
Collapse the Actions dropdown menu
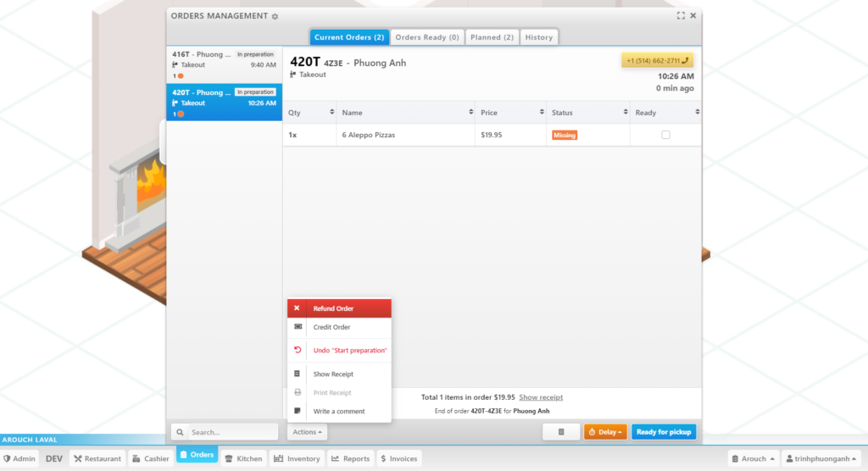[x=307, y=432]
